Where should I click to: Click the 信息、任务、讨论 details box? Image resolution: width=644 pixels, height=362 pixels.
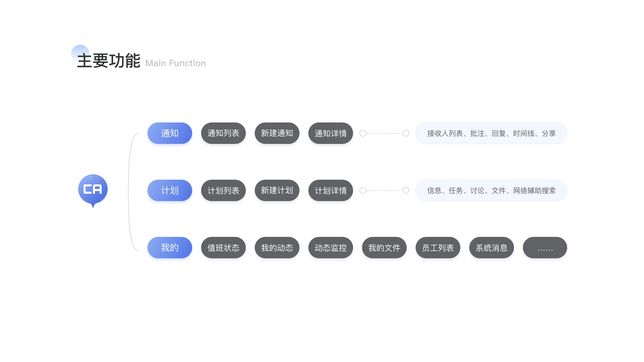point(491,190)
